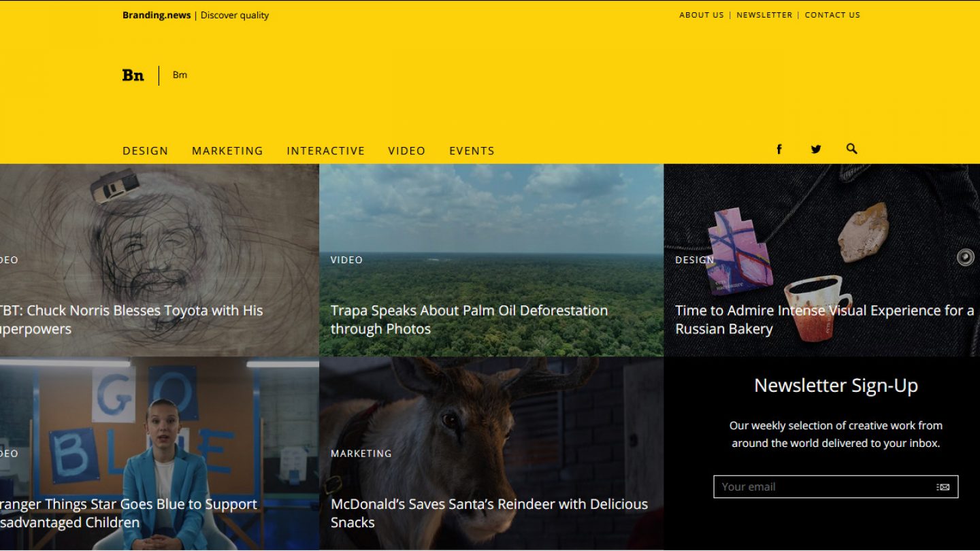Select the Interactive menu item
Screen dimensions: 980x551
point(325,151)
